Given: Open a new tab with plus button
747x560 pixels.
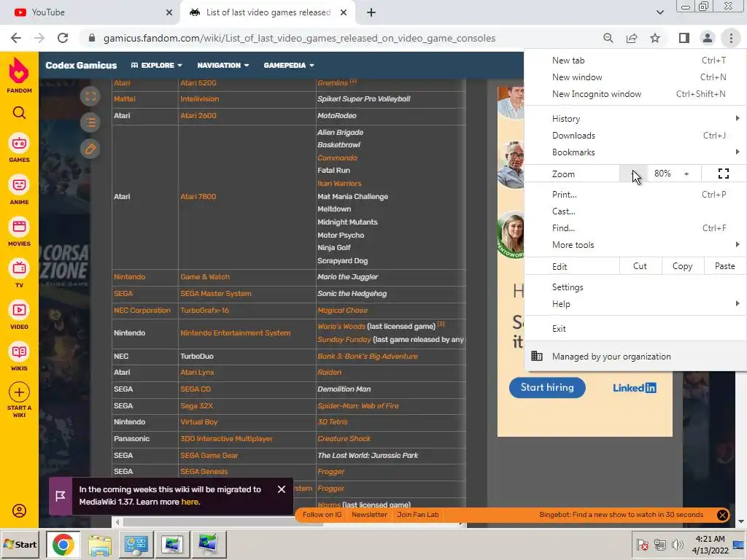Looking at the screenshot, I should pyautogui.click(x=371, y=12).
